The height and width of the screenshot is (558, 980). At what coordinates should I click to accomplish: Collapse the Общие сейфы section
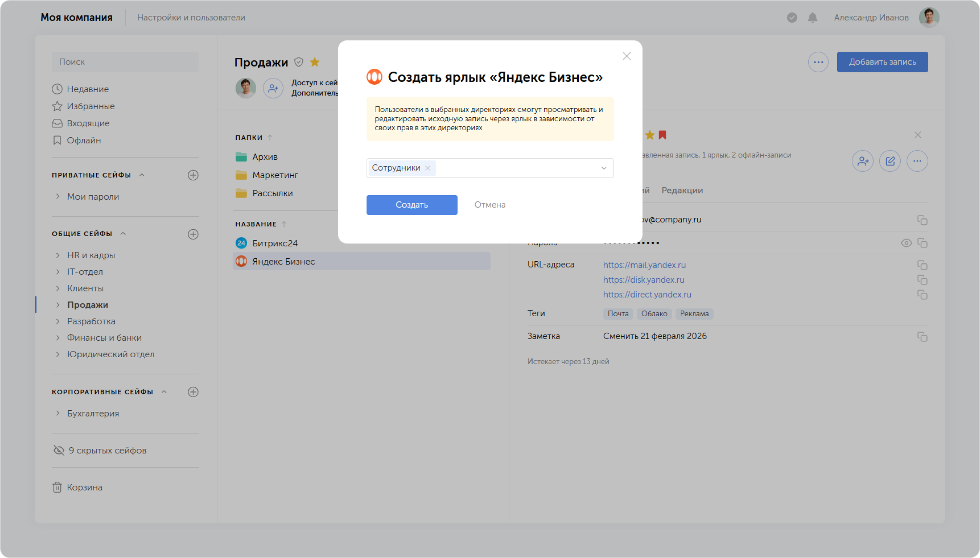click(x=123, y=234)
